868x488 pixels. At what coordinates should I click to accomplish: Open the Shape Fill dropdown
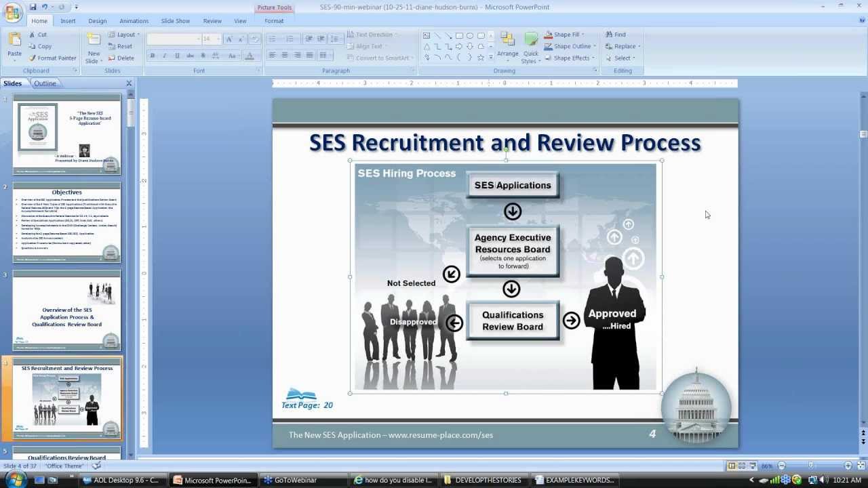tap(564, 35)
